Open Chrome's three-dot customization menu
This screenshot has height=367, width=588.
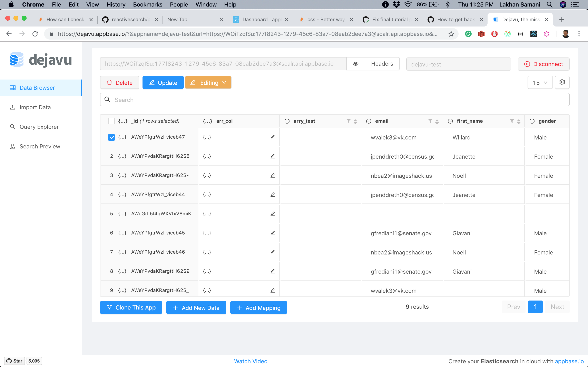(x=579, y=34)
